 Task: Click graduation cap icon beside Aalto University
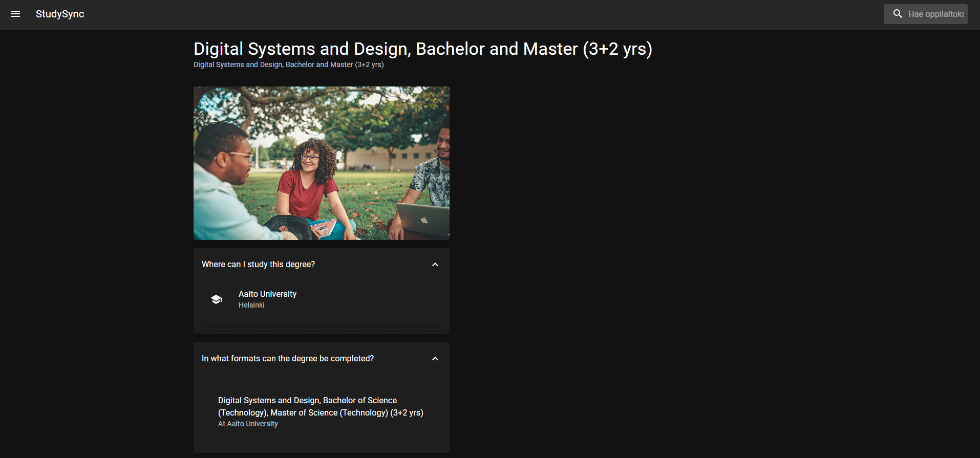coord(217,299)
